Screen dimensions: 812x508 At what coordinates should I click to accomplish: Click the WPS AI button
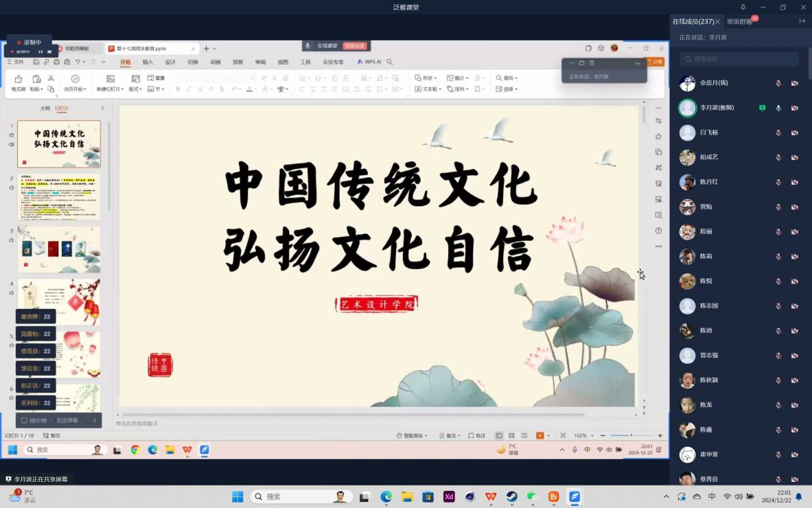coord(369,62)
